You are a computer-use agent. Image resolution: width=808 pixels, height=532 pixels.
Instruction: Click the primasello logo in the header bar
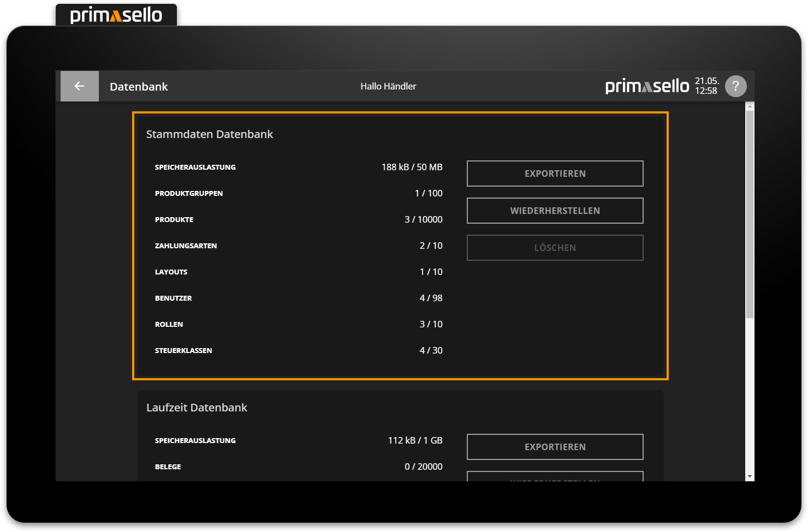[647, 86]
